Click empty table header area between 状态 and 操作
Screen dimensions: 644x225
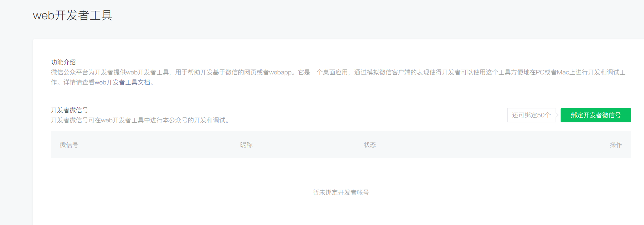(493, 145)
